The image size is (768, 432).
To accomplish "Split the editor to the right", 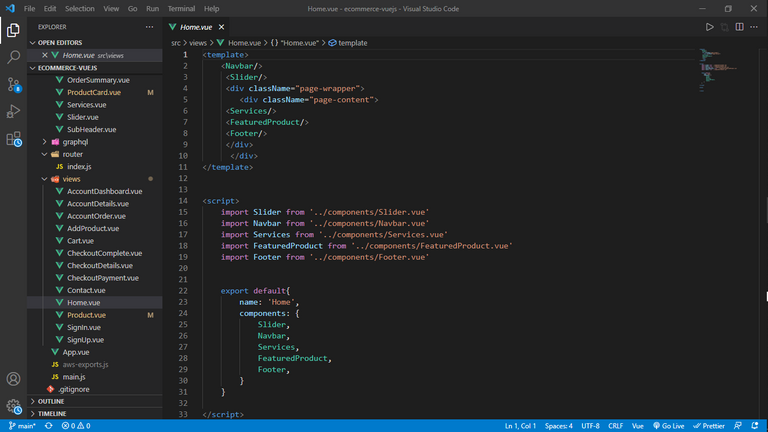I will 739,27.
